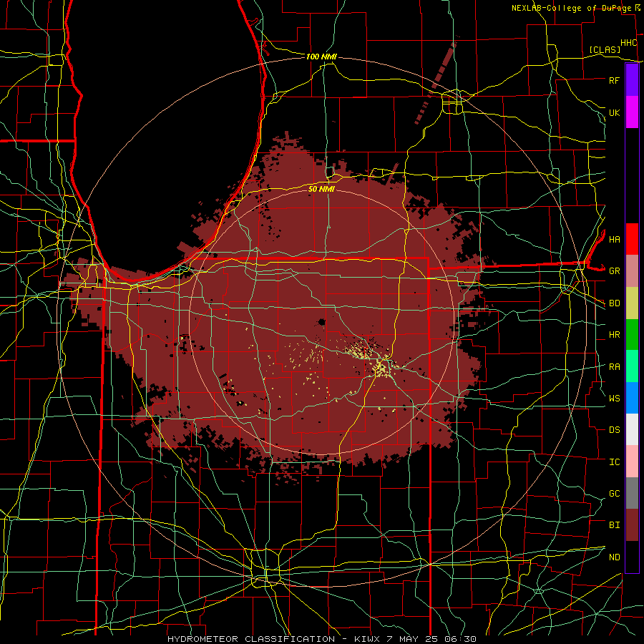Image resolution: width=644 pixels, height=644 pixels.
Task: Click the BD yellow legend swatch
Action: pos(632,303)
